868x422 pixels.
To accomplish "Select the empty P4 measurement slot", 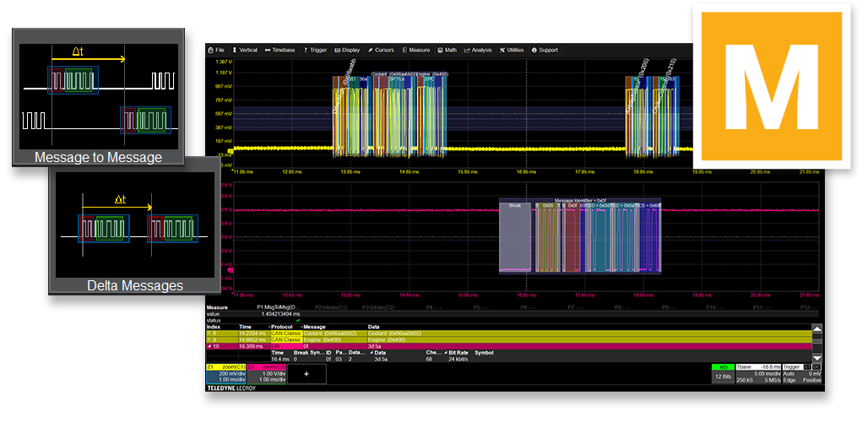I will [433, 307].
